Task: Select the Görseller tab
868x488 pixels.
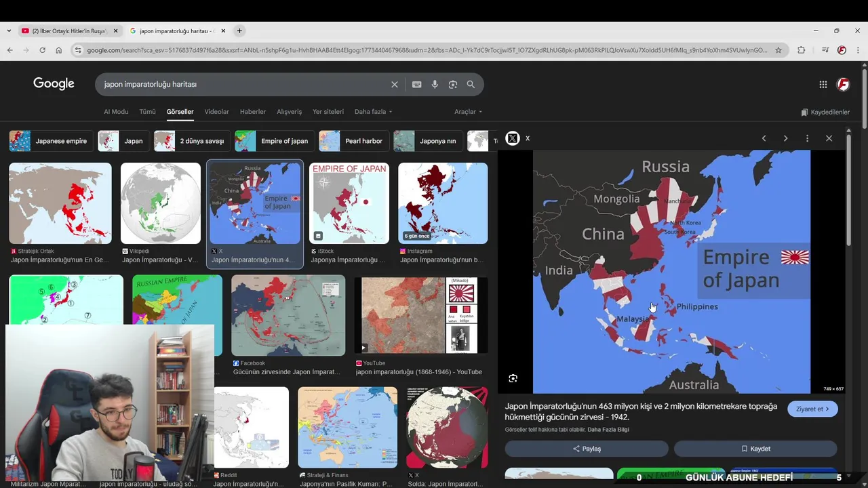Action: [x=180, y=112]
